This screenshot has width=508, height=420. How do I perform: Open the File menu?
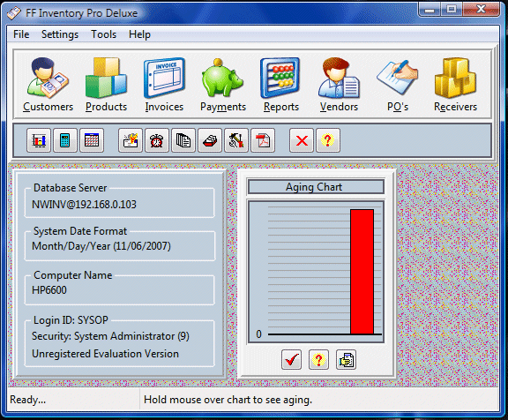pos(21,34)
